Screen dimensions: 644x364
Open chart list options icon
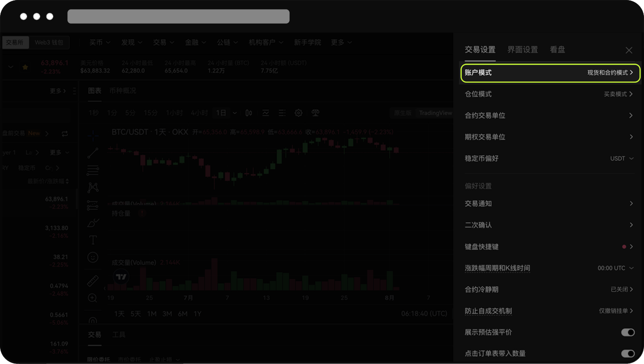coord(282,113)
